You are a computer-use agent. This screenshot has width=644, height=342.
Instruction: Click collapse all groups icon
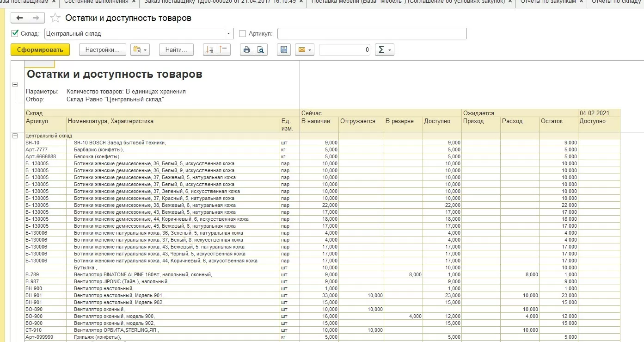click(224, 50)
